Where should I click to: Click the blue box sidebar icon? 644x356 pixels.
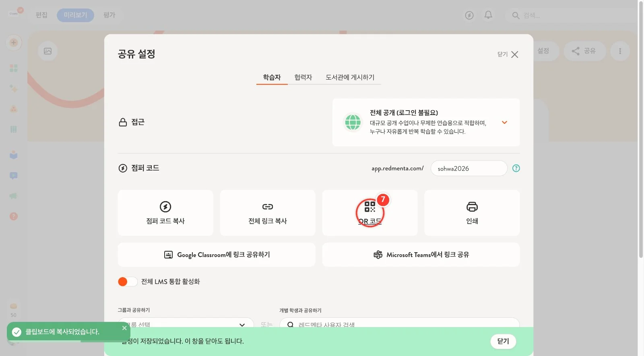coord(14,155)
